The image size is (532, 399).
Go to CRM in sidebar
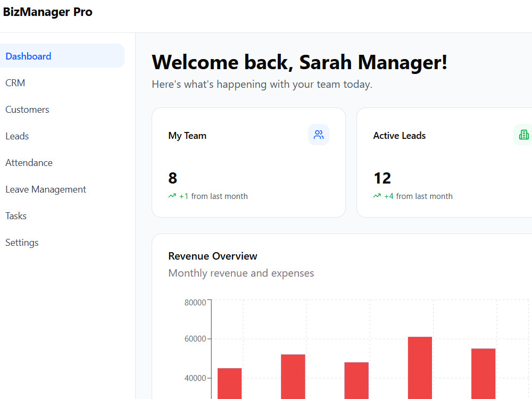pos(15,83)
